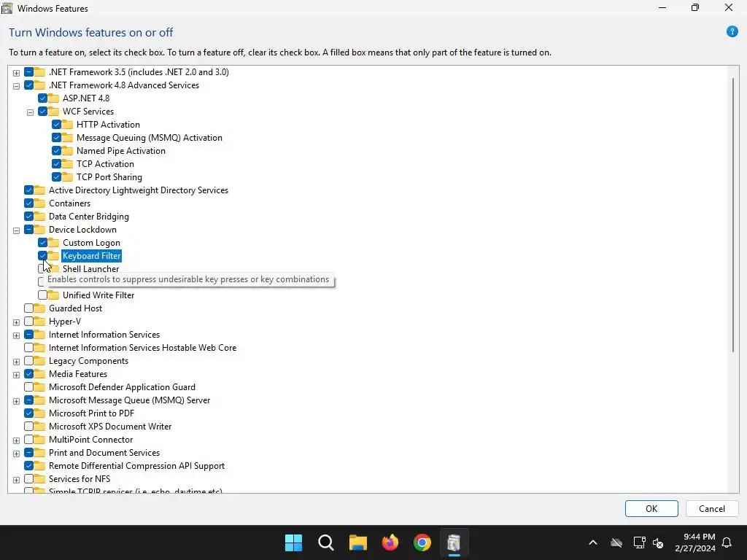Enable the Shell Launcher checkbox
The image size is (747, 560).
point(41,268)
